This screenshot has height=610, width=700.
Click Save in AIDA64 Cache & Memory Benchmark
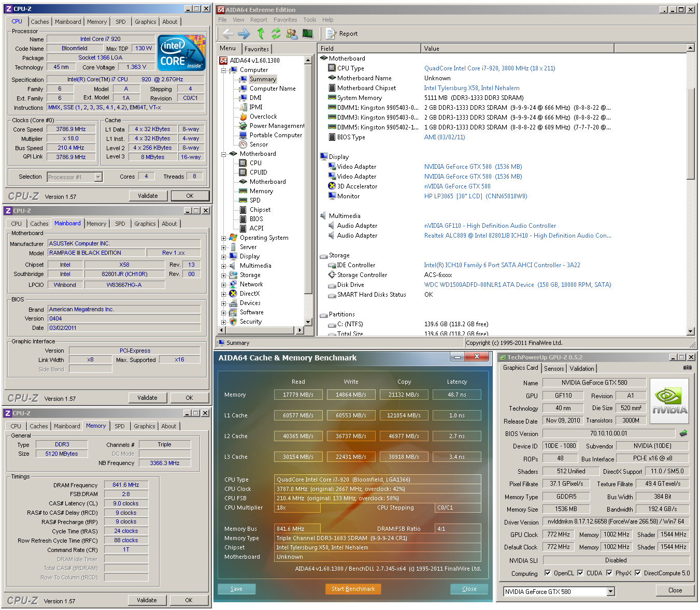tap(237, 589)
